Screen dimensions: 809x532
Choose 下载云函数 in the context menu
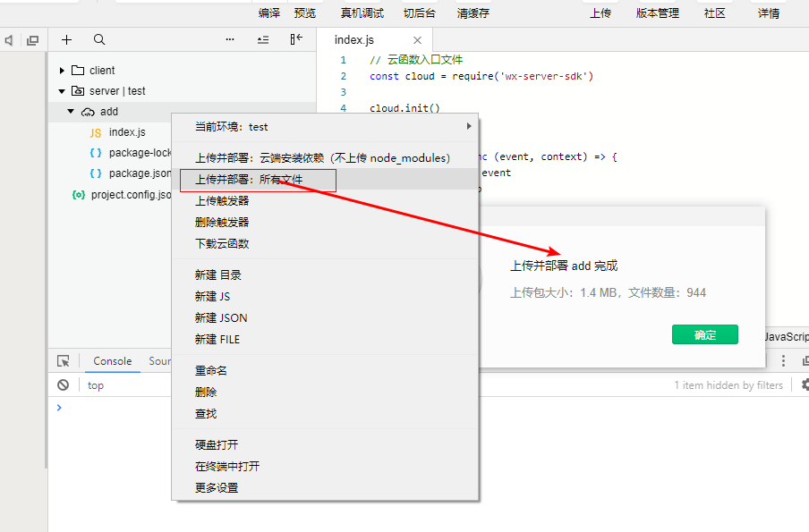[222, 243]
